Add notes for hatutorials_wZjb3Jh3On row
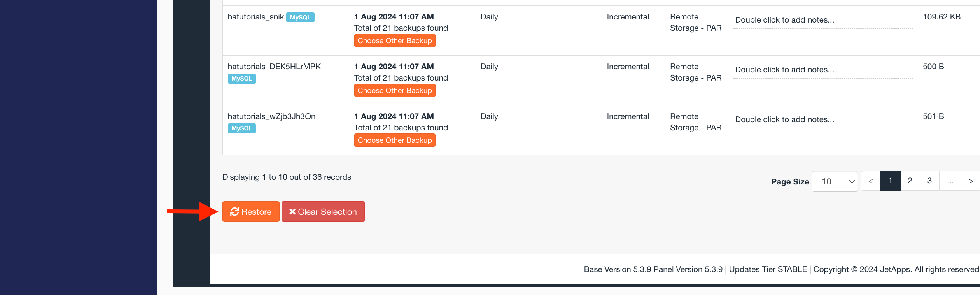 coord(823,120)
